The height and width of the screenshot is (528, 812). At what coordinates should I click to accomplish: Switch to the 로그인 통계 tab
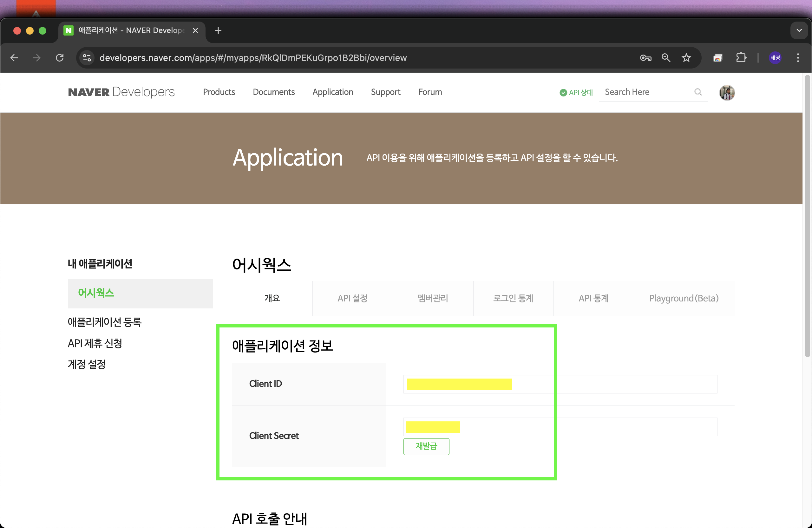coord(513,298)
